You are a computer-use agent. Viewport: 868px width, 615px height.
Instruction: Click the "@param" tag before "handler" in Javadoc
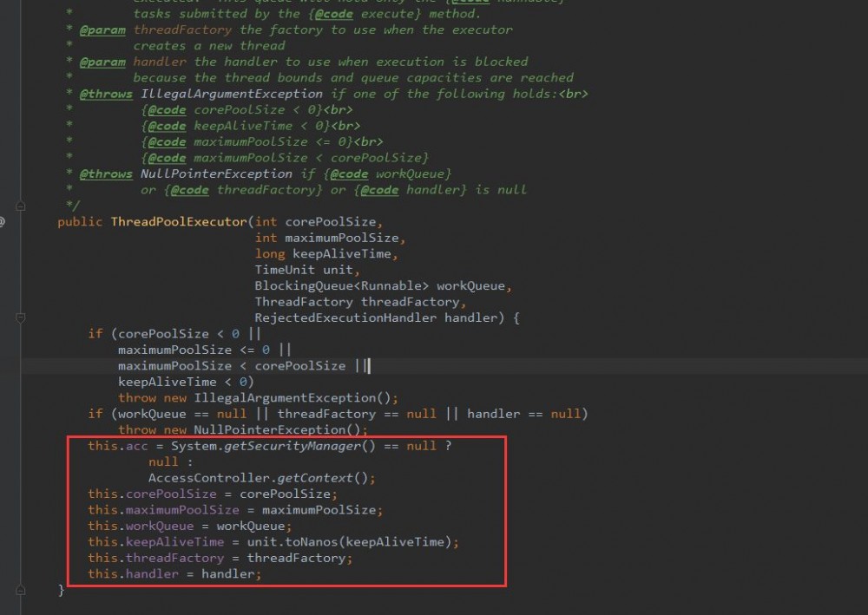pos(102,62)
